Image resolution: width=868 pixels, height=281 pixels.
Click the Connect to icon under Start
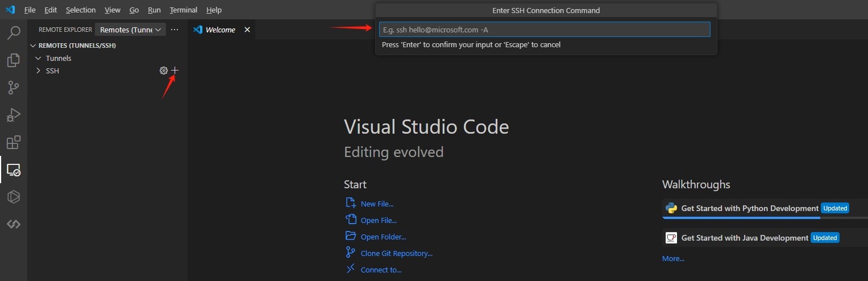pyautogui.click(x=350, y=269)
